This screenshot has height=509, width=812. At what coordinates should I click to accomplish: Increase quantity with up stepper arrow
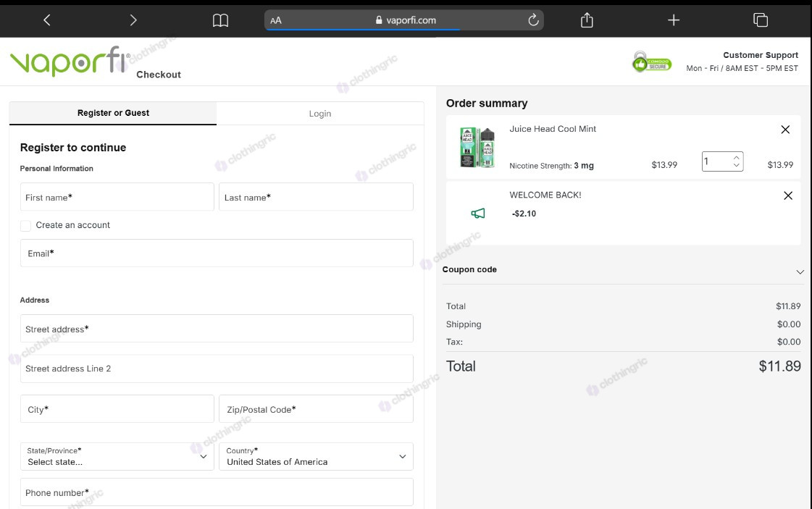click(x=737, y=157)
